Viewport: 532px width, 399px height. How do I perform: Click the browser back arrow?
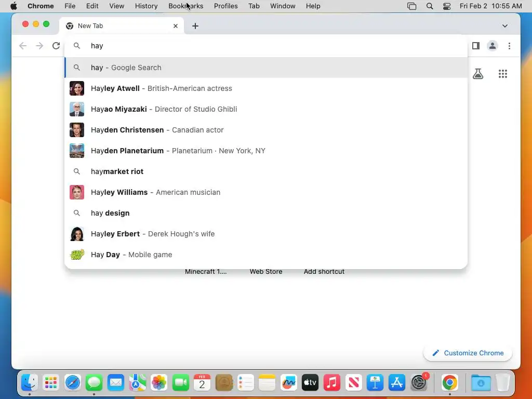point(23,46)
